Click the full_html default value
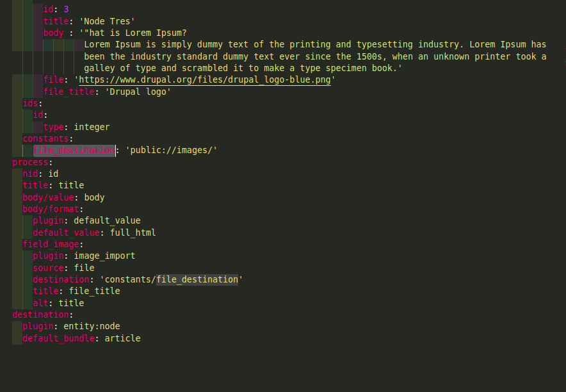Image resolution: width=566 pixels, height=392 pixels. point(133,233)
